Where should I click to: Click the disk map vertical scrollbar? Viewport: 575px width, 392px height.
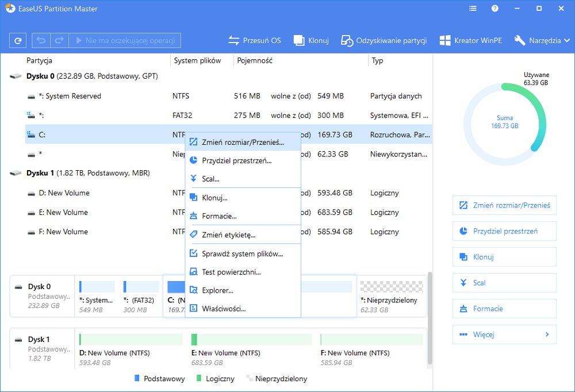tap(430, 318)
